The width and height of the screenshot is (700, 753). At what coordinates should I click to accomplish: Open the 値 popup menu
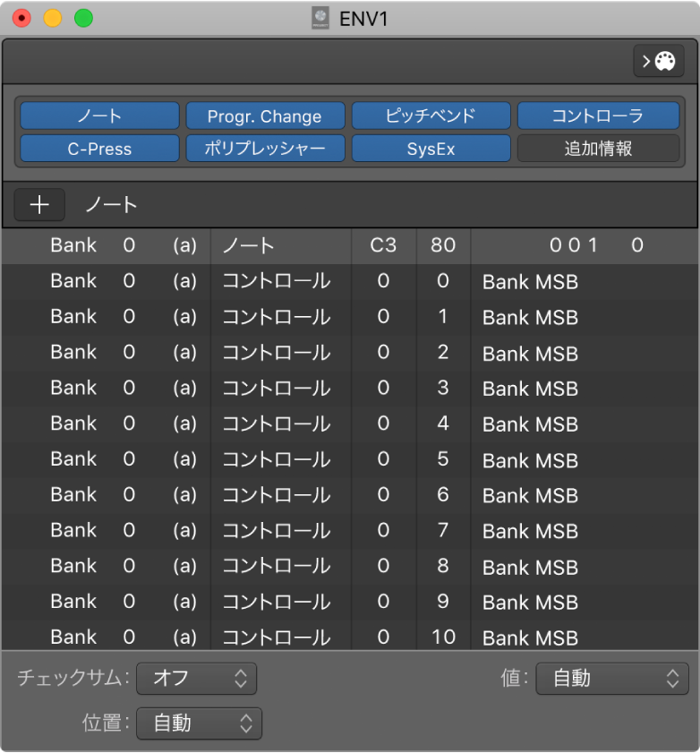612,679
